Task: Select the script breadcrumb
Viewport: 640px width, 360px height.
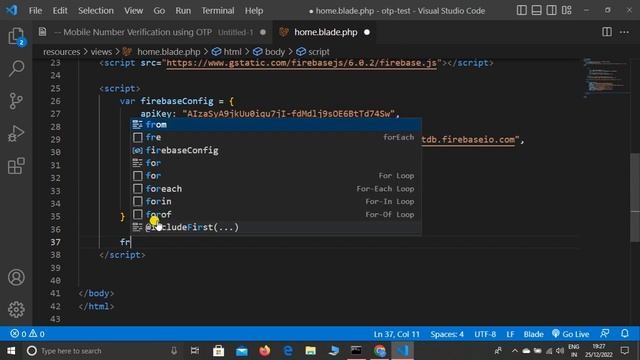Action: tap(313, 52)
